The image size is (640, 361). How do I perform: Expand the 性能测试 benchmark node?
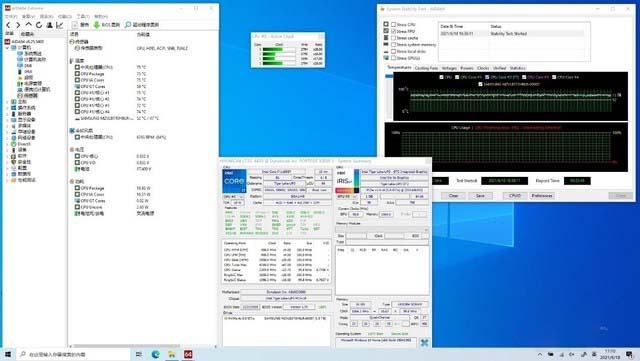pyautogui.click(x=7, y=180)
